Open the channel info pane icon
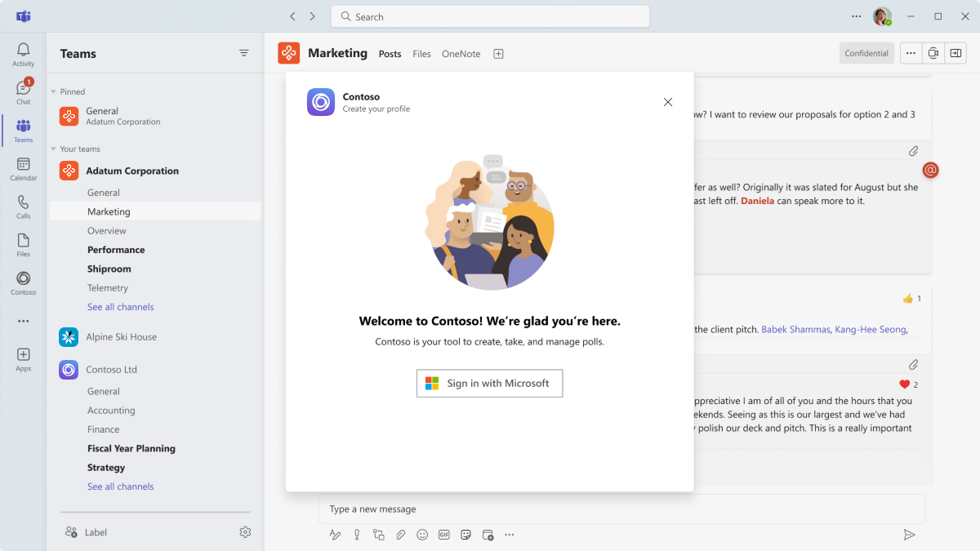The image size is (980, 551). coord(955,53)
